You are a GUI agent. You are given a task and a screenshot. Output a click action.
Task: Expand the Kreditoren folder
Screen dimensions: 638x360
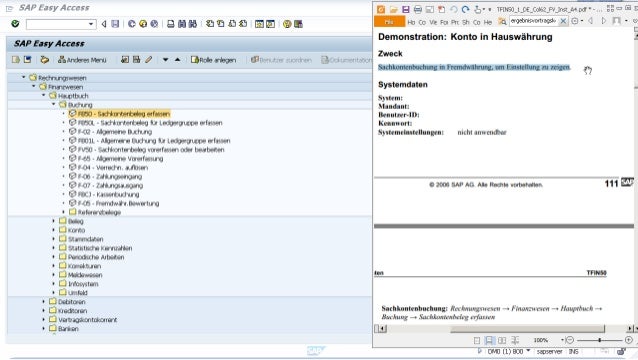click(x=44, y=310)
